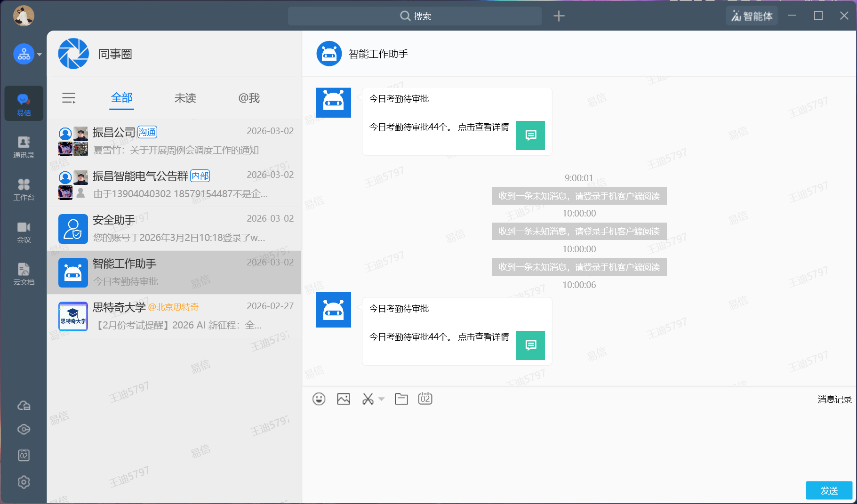Open the settings gear at sidebar bottom
The height and width of the screenshot is (504, 857).
coord(24,482)
